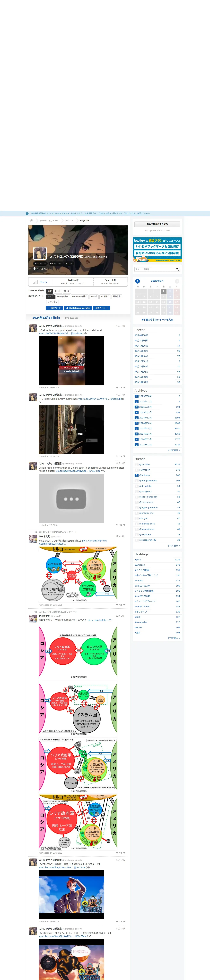The height and width of the screenshot is (980, 210).
Task: Open hashtag #ホロライブ
Action: point(141,612)
